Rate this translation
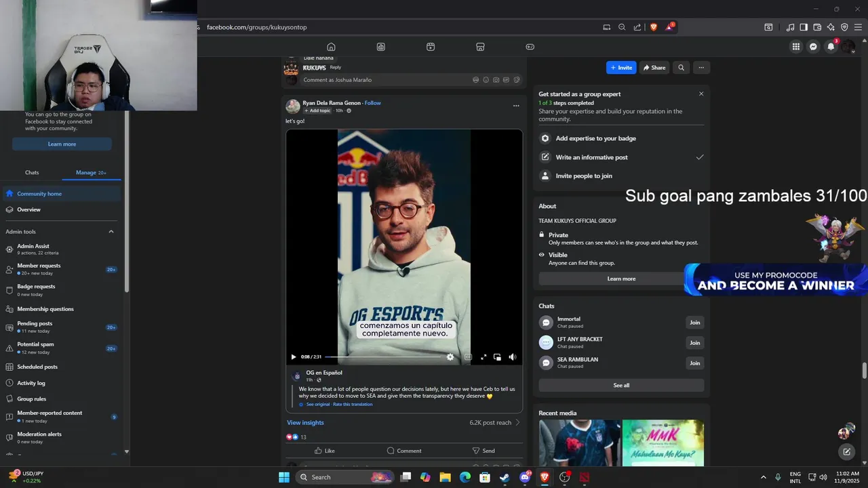This screenshot has width=868, height=488. point(353,405)
